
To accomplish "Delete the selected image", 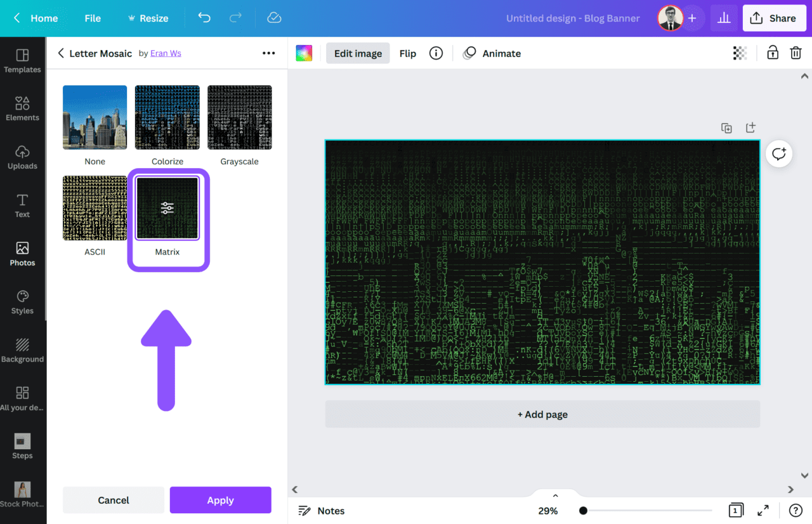I will (796, 53).
